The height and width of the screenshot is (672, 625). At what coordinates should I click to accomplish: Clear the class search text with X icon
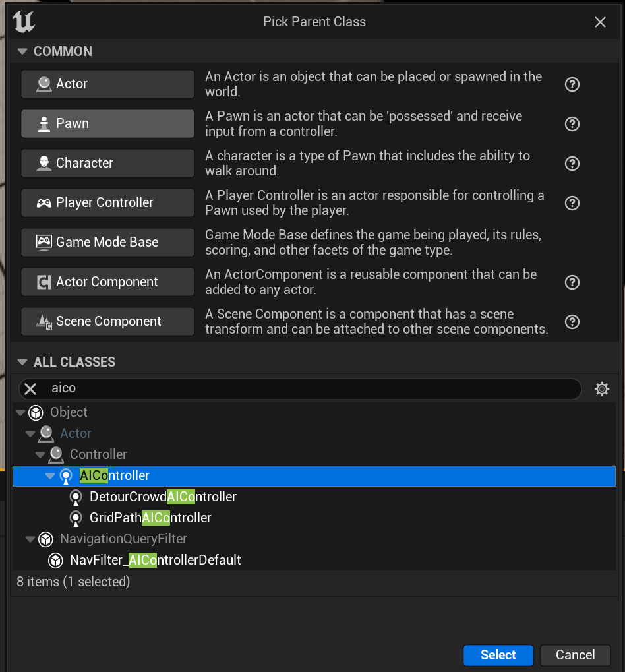(30, 389)
